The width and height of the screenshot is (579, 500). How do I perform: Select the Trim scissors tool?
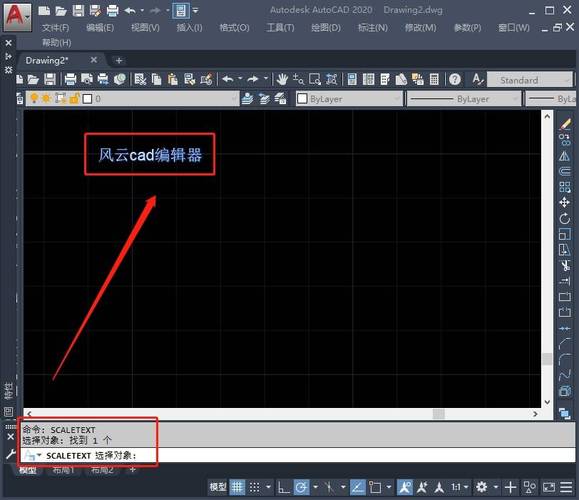click(x=565, y=266)
